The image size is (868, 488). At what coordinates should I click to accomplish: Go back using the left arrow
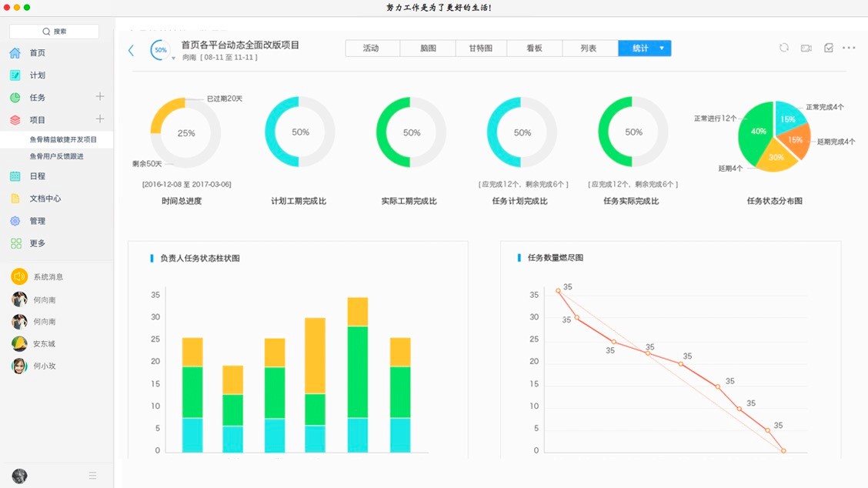131,50
